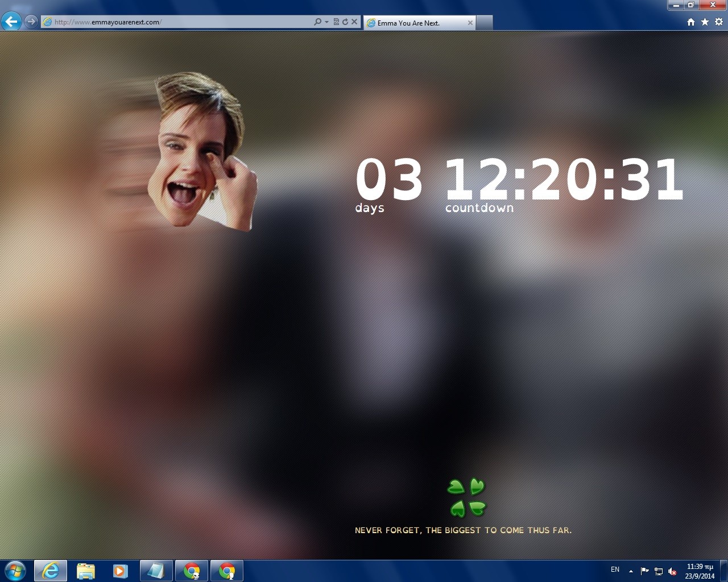Refresh the current page
Screen dimensions: 728x582
coord(345,22)
